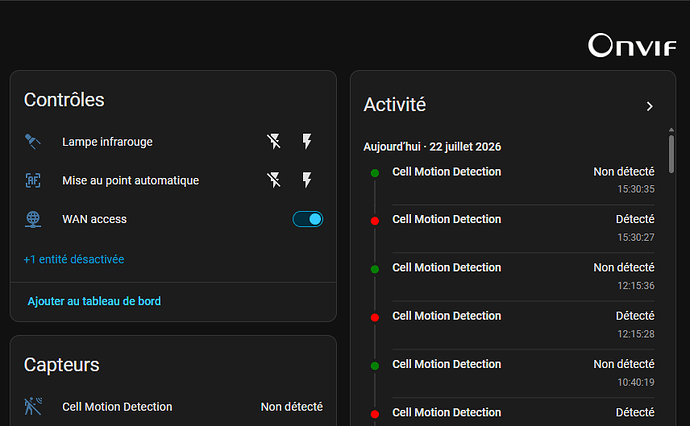Turn on Mise au point automatique flash icon

(307, 180)
